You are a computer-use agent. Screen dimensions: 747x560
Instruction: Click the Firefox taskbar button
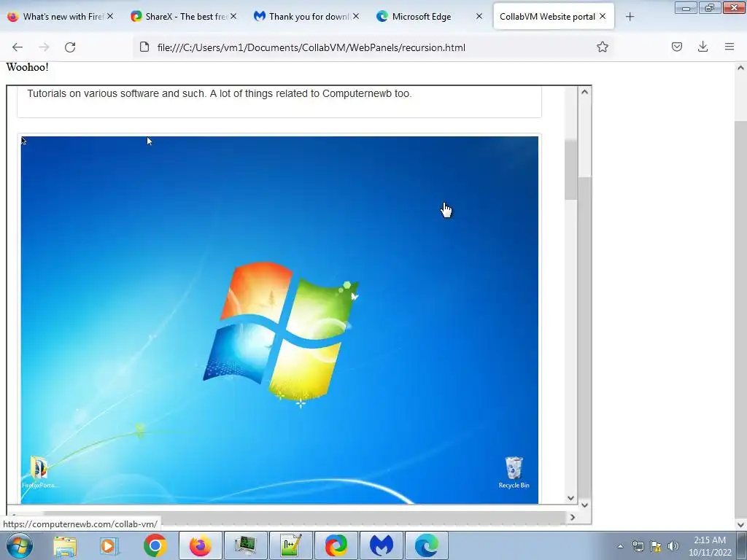[200, 545]
